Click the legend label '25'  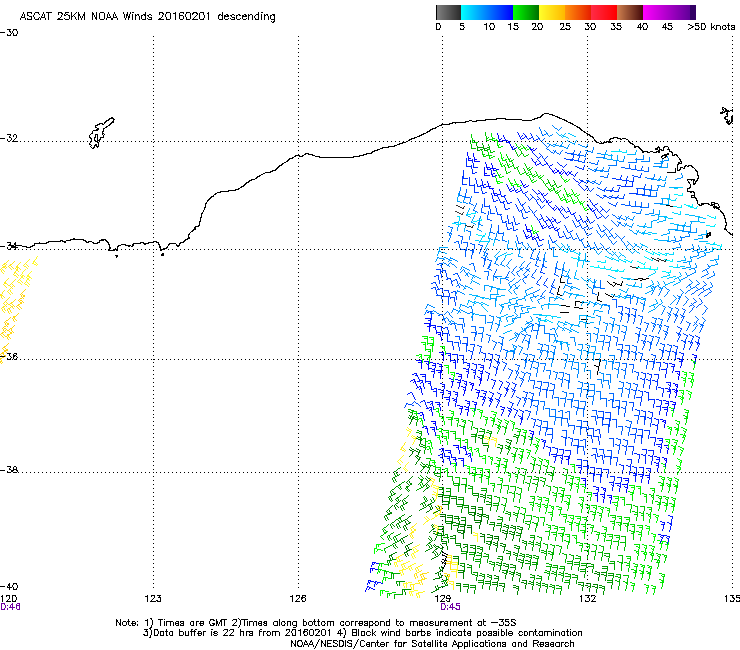point(565,27)
